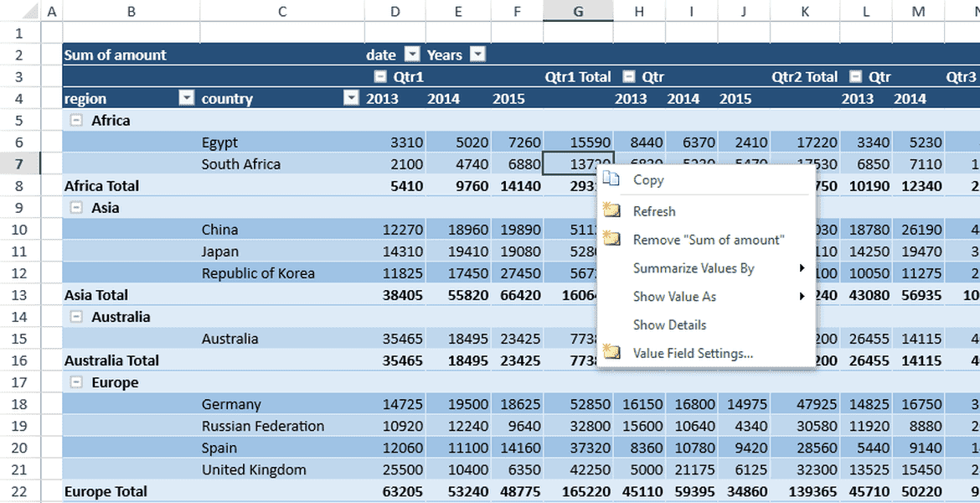Open the region field filter dropdown
The width and height of the screenshot is (980, 503).
186,98
